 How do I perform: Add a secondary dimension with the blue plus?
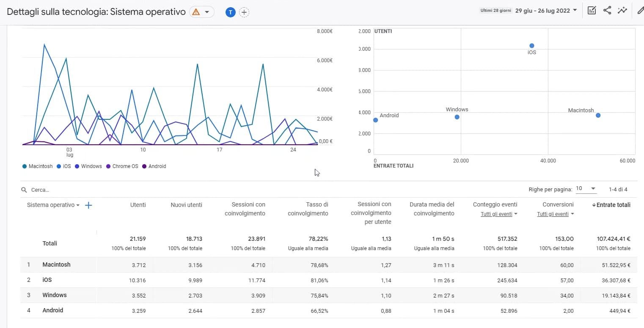click(88, 205)
